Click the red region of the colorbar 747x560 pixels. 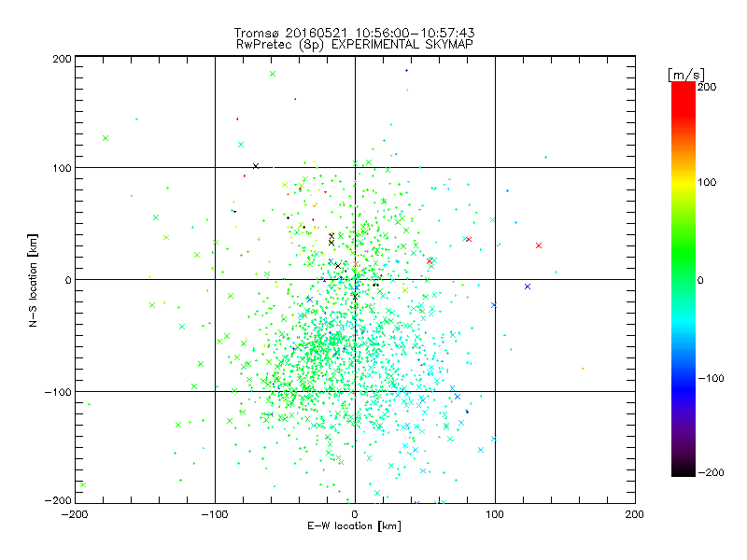pos(684,98)
